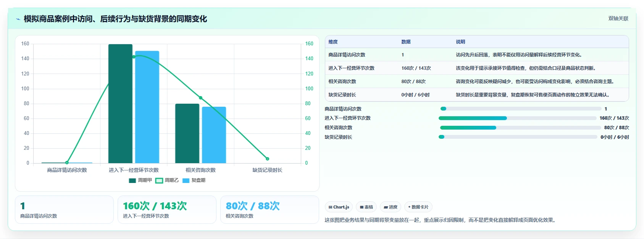Click the table data cell 0小时 / 6小时
Screen dimensions: 644x239
pyautogui.click(x=415, y=95)
